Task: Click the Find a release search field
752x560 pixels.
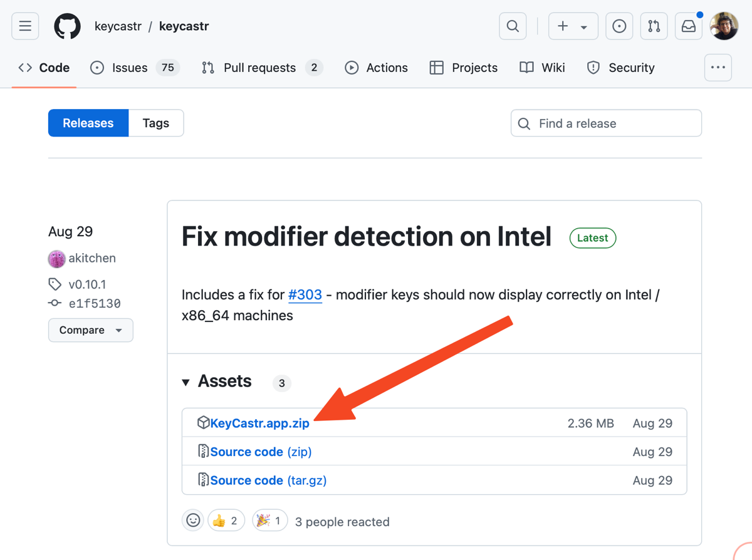Action: coord(606,123)
